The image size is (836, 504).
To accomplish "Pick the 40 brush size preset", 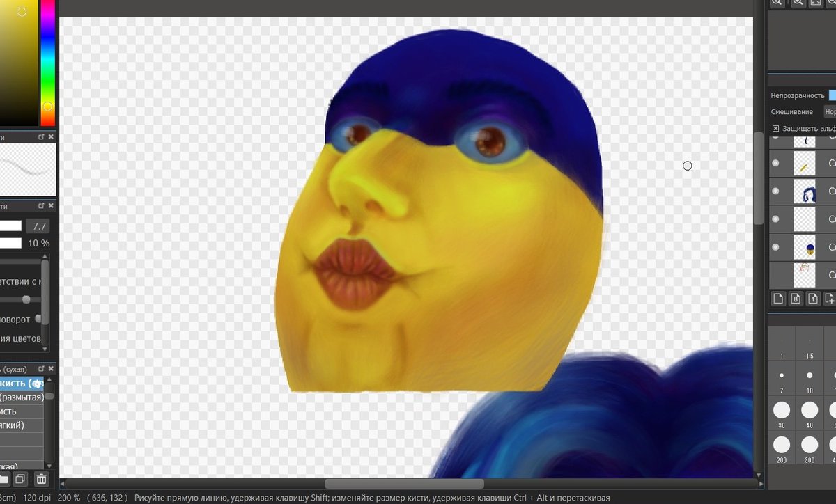I will pyautogui.click(x=810, y=414).
